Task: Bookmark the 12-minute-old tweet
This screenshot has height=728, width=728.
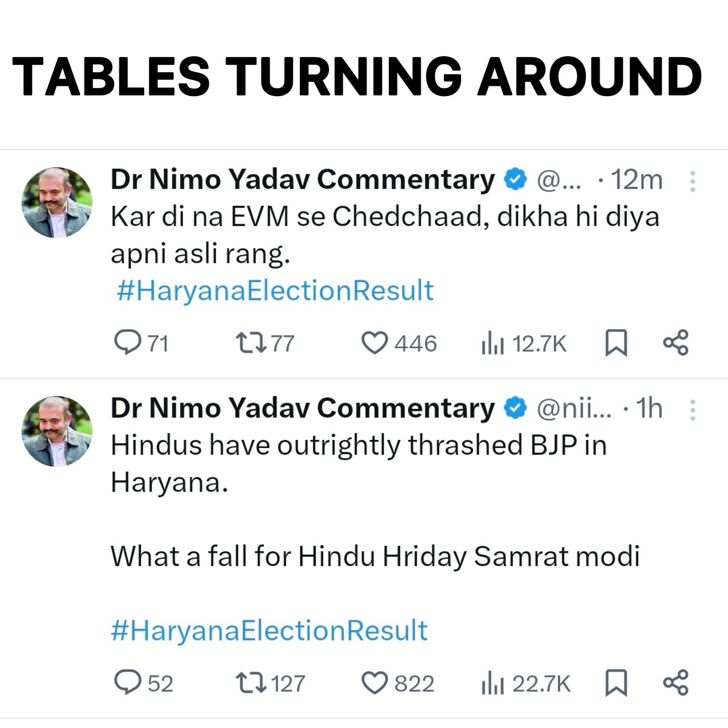Action: pos(616,343)
